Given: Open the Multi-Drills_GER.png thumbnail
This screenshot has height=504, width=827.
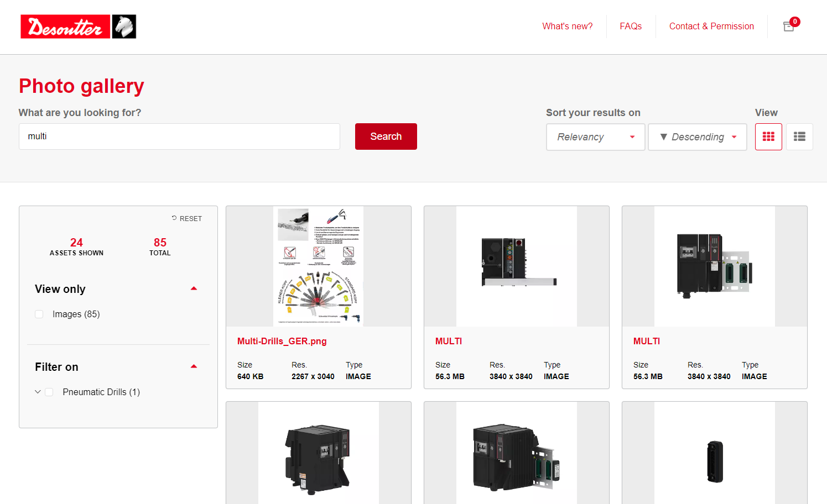Looking at the screenshot, I should [x=318, y=266].
